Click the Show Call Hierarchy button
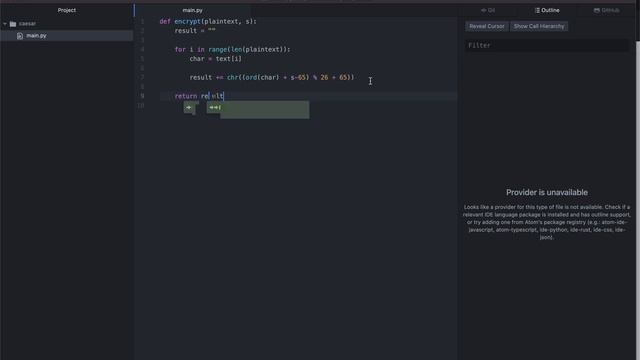The width and height of the screenshot is (640, 360). coord(539,26)
